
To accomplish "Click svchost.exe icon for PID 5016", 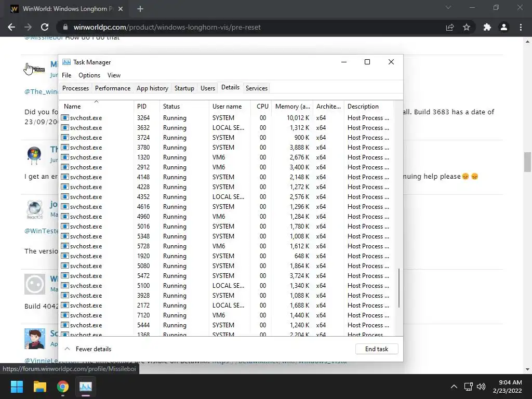I will click(65, 227).
